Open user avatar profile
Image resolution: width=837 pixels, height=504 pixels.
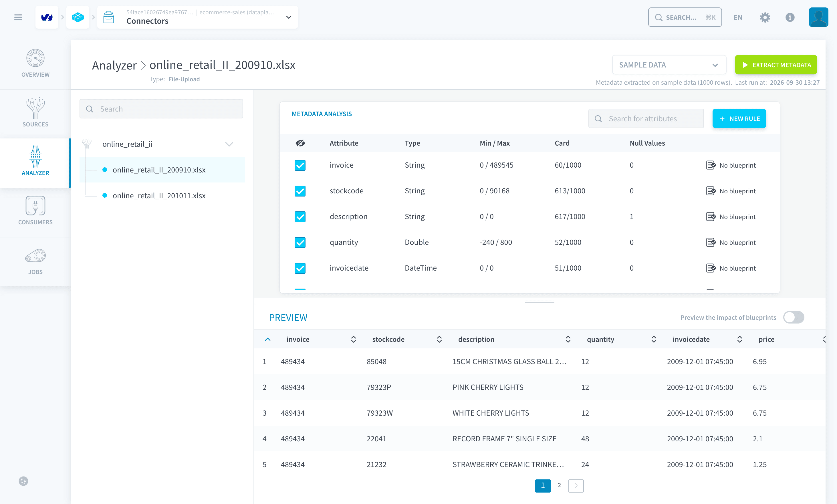click(818, 17)
